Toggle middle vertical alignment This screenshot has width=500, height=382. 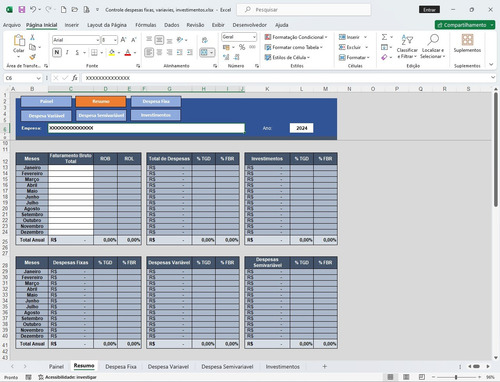[159, 40]
